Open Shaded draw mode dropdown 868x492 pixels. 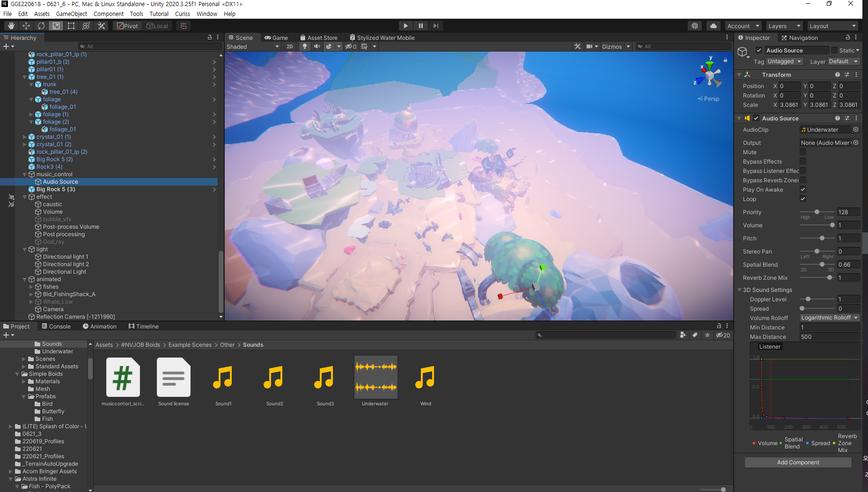(253, 46)
